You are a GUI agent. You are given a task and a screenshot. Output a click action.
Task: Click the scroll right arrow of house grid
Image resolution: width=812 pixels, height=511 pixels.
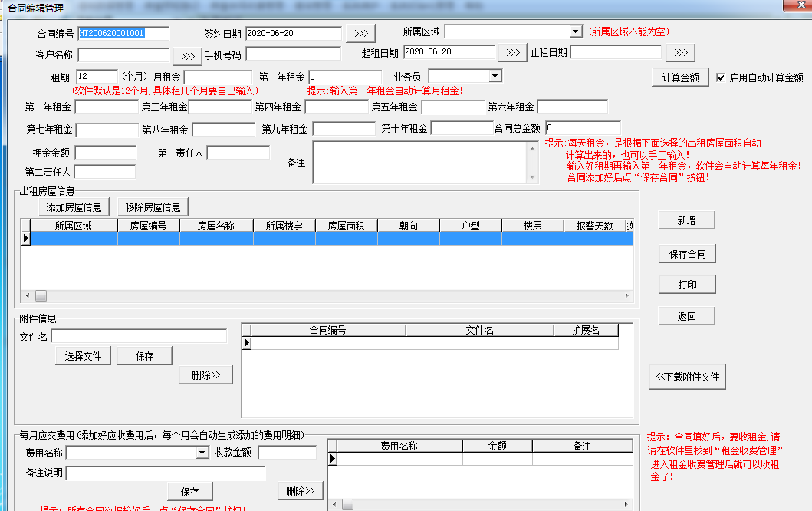coord(626,296)
